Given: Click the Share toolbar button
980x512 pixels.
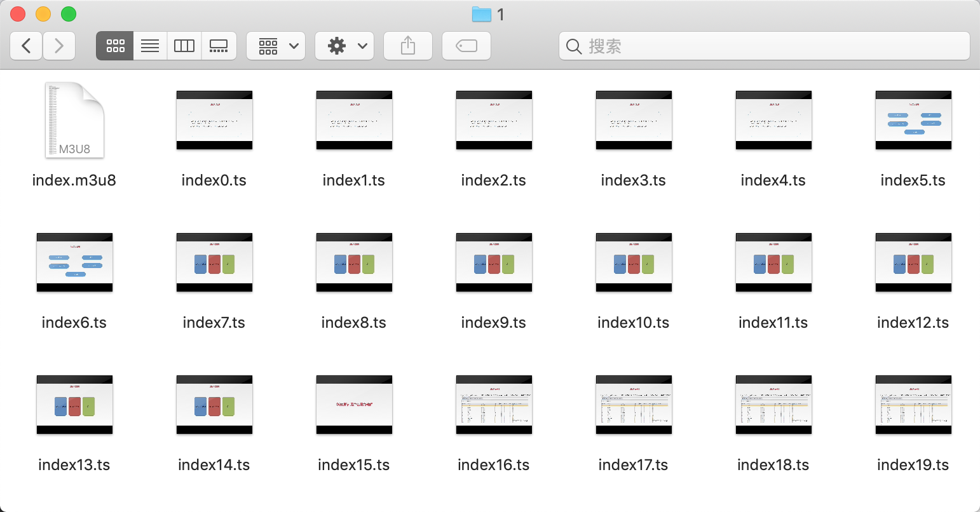Looking at the screenshot, I should 408,46.
